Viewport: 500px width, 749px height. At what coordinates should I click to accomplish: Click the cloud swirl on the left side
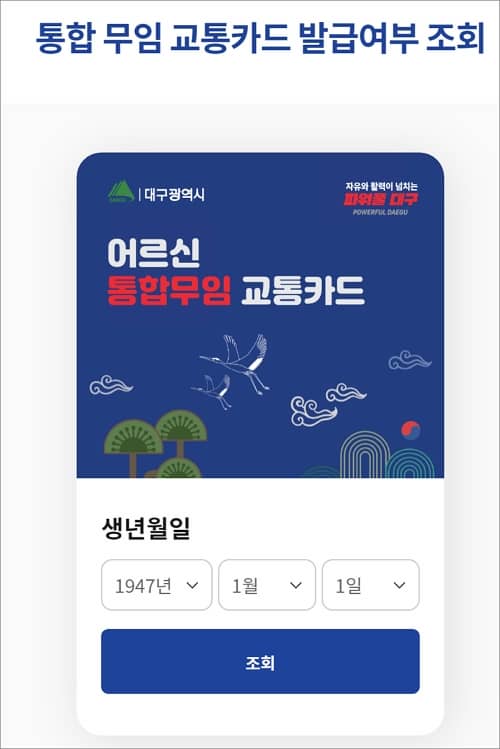(x=111, y=385)
